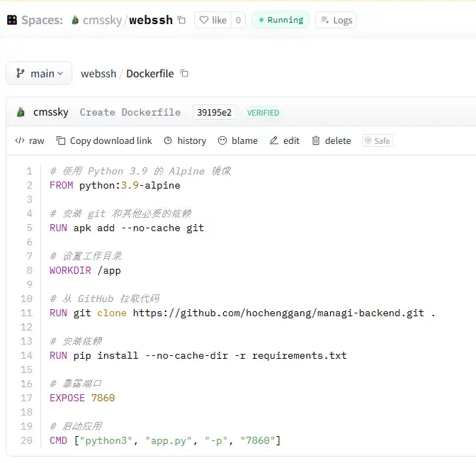
Task: Expand the main branch dropdown
Action: (x=39, y=73)
